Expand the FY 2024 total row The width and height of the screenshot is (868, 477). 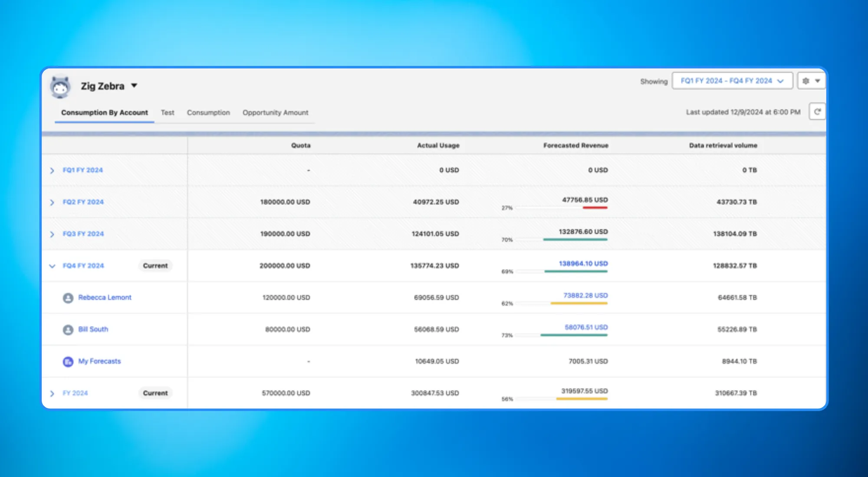[52, 393]
